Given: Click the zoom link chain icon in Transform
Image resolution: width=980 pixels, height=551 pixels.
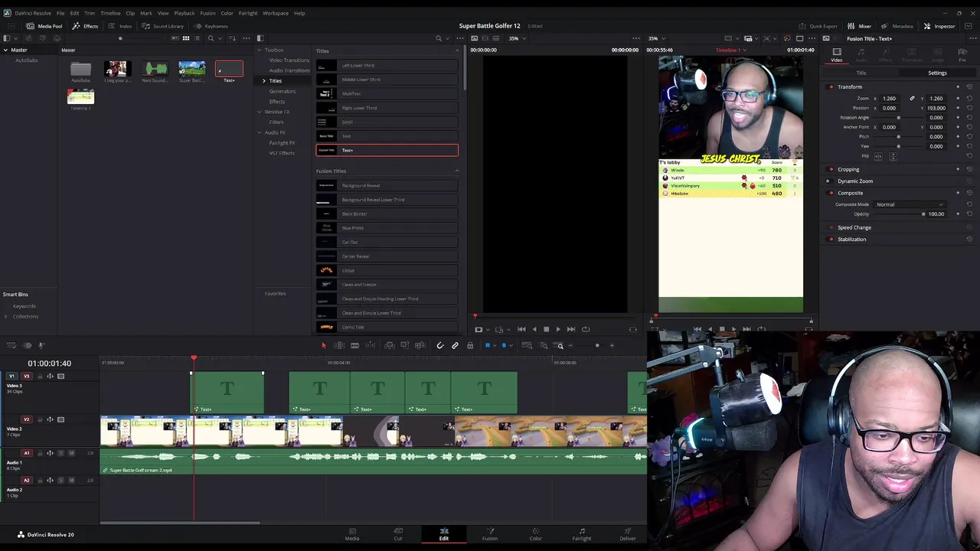Looking at the screenshot, I should point(912,98).
